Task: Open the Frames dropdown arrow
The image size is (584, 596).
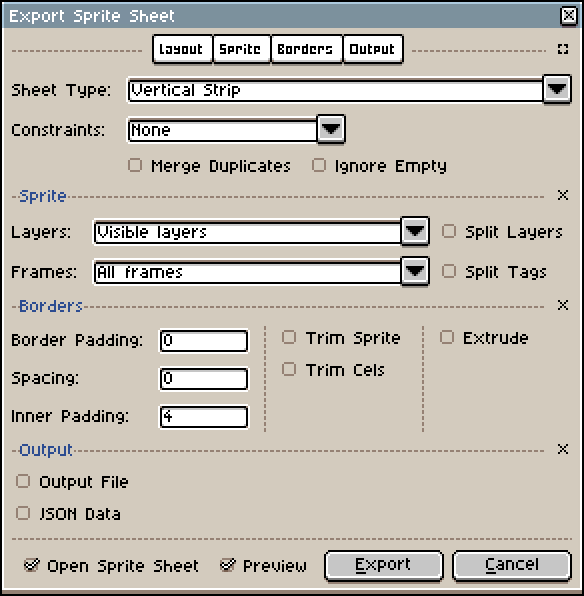Action: [415, 271]
